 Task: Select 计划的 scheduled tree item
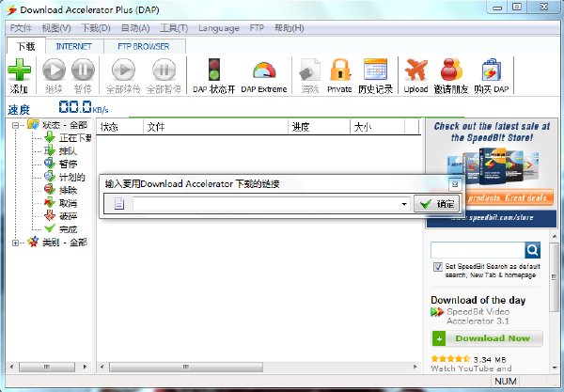(x=72, y=177)
